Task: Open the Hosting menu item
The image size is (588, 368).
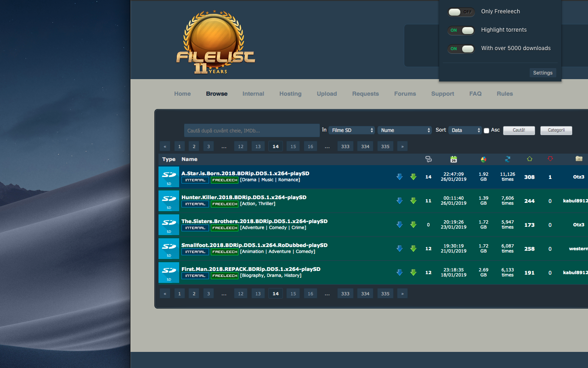Action: point(290,94)
